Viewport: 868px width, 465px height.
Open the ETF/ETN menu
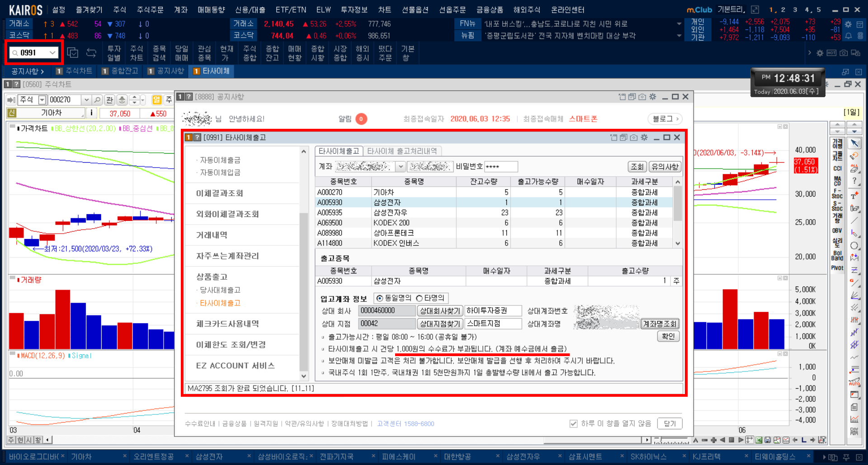pos(291,9)
